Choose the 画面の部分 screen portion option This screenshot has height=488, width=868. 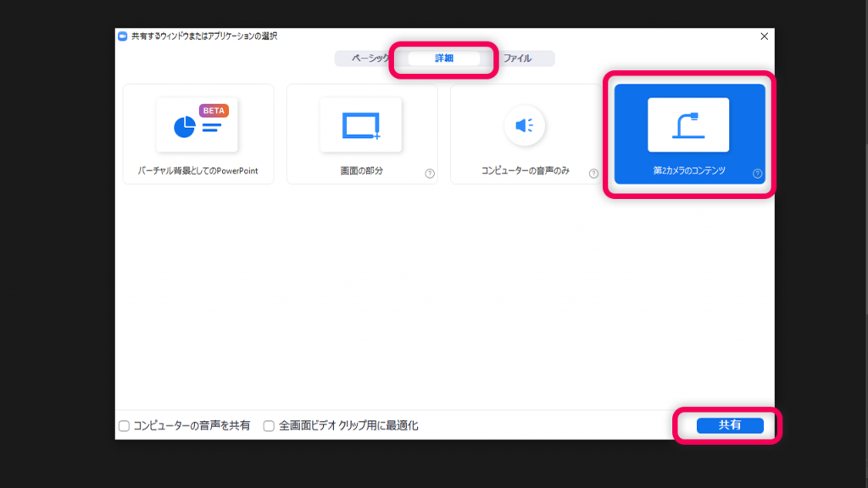362,134
